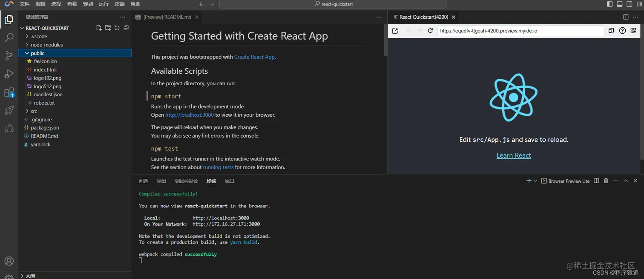The image size is (644, 279).
Task: Select the [Preview] README.md editor tab
Action: (167, 17)
